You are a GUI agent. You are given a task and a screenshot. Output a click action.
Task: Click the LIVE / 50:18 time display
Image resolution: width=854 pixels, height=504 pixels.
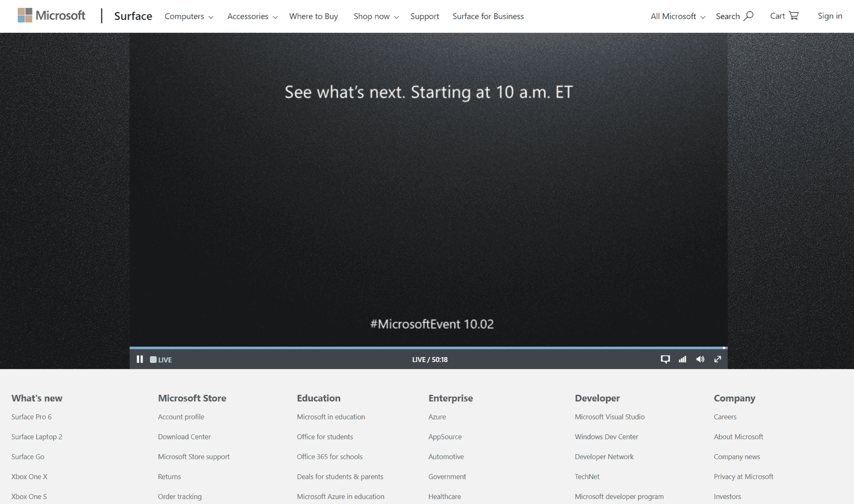pos(430,360)
